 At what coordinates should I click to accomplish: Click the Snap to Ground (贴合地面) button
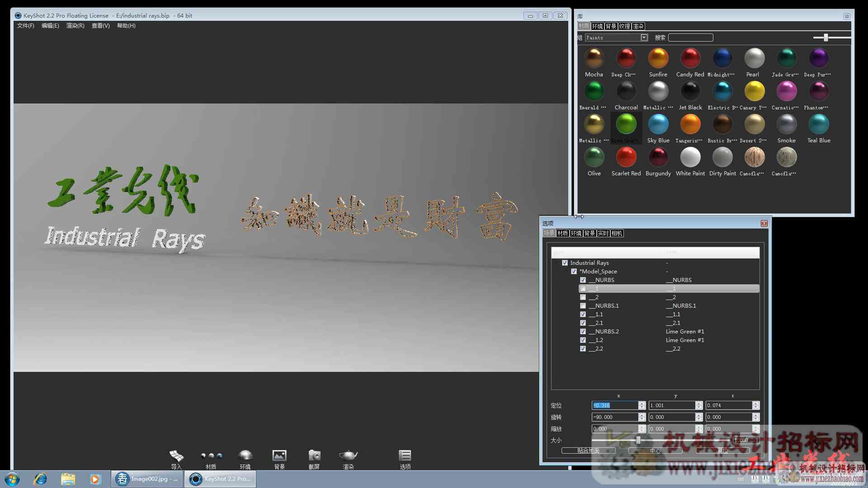coord(588,450)
